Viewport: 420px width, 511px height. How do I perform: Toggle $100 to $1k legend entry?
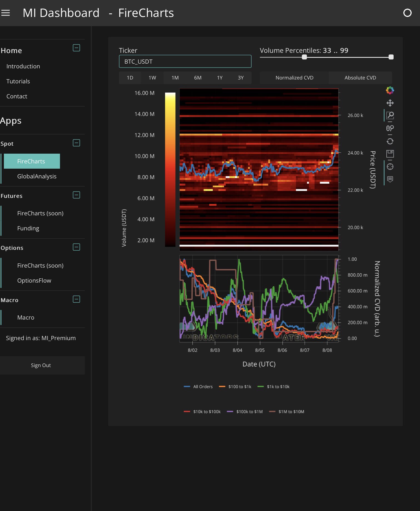[x=235, y=387]
